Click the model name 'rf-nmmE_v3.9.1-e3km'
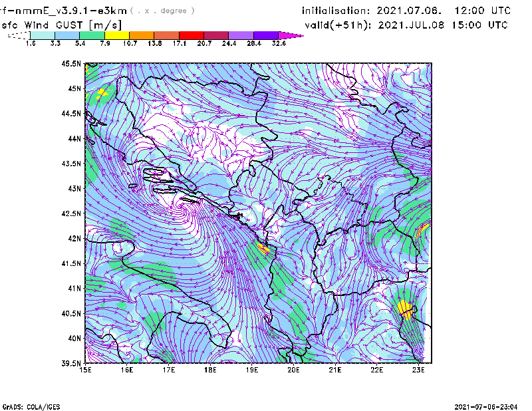 [x=63, y=11]
